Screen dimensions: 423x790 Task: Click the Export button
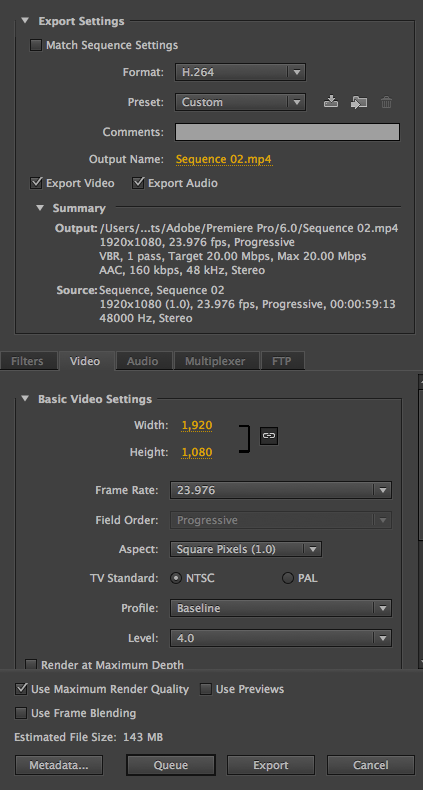[x=271, y=765]
